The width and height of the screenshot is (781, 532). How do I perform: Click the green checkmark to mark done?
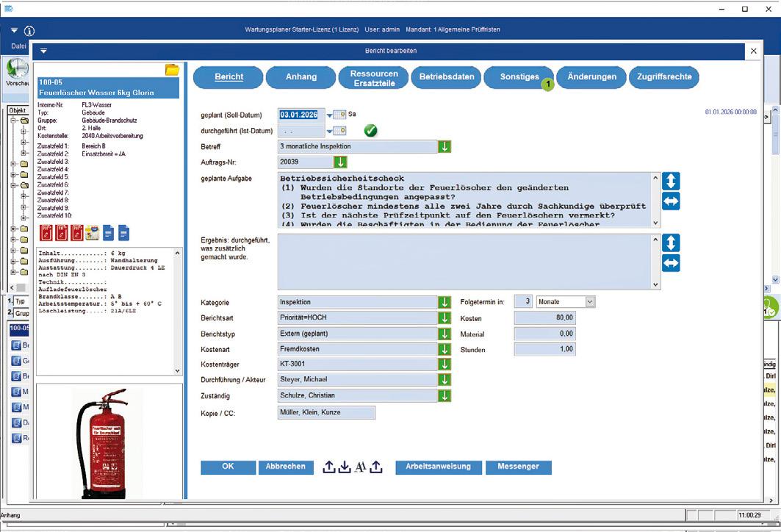coord(370,131)
